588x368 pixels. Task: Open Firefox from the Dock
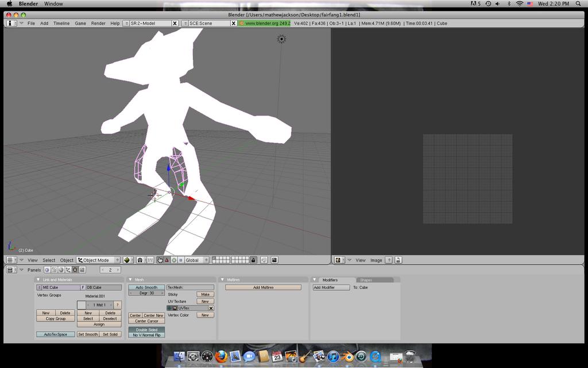(x=221, y=356)
